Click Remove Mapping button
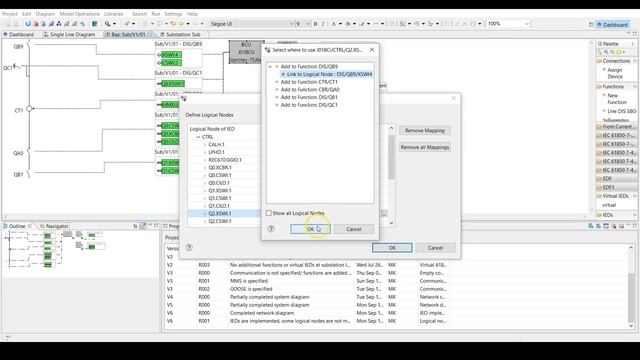This screenshot has width=640, height=360. 425,131
